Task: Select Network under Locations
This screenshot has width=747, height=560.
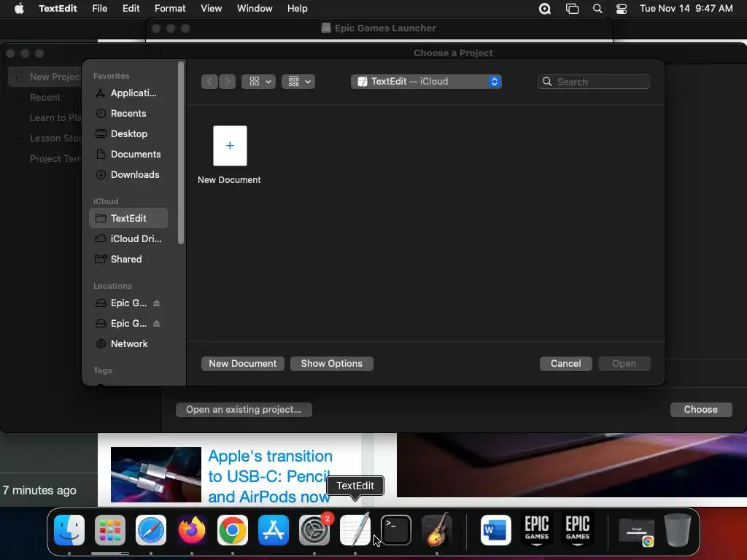Action: [128, 344]
